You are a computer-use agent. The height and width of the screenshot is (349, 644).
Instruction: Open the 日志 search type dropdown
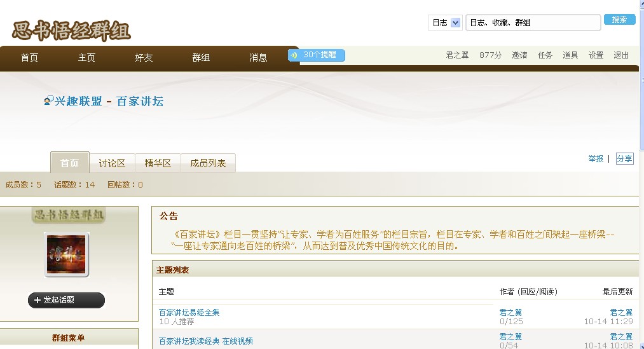tap(445, 23)
